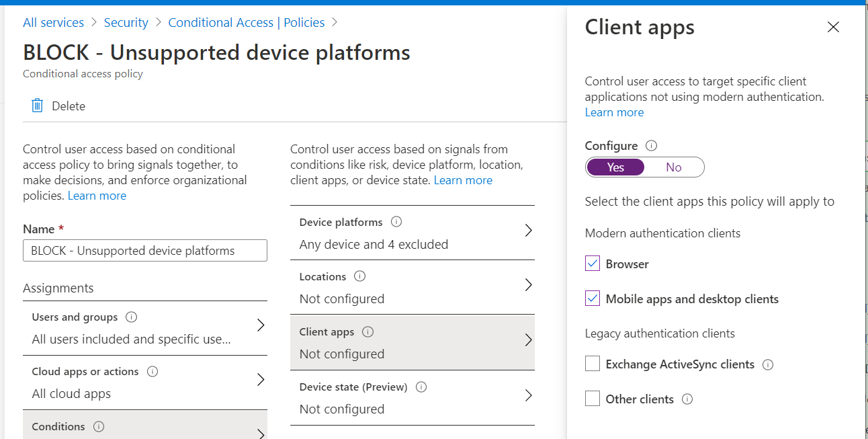Image resolution: width=868 pixels, height=439 pixels.
Task: Click the Assignments heading
Action: pos(58,288)
